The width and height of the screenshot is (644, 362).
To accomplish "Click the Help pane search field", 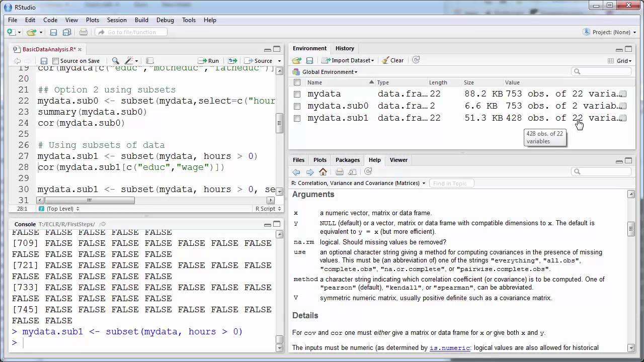I will pyautogui.click(x=601, y=171).
